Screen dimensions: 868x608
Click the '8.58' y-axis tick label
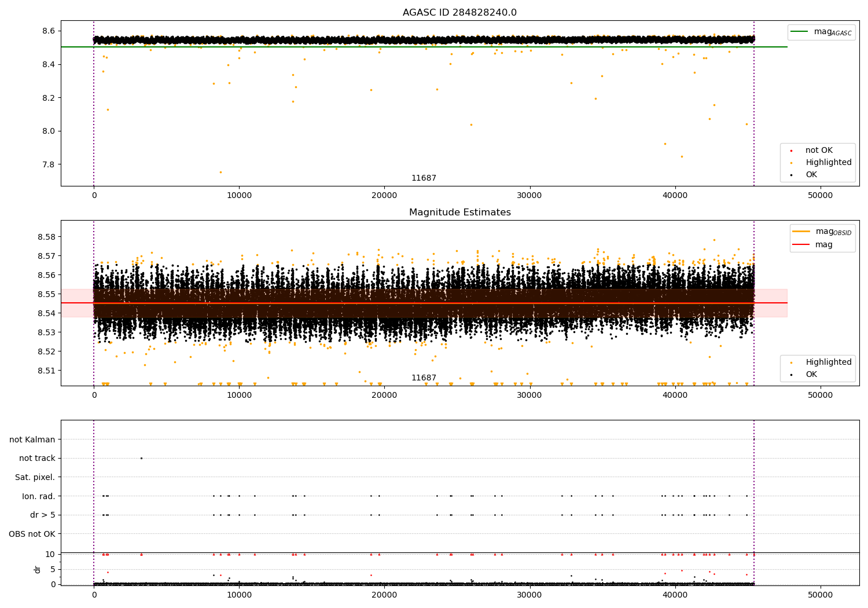coord(46,237)
